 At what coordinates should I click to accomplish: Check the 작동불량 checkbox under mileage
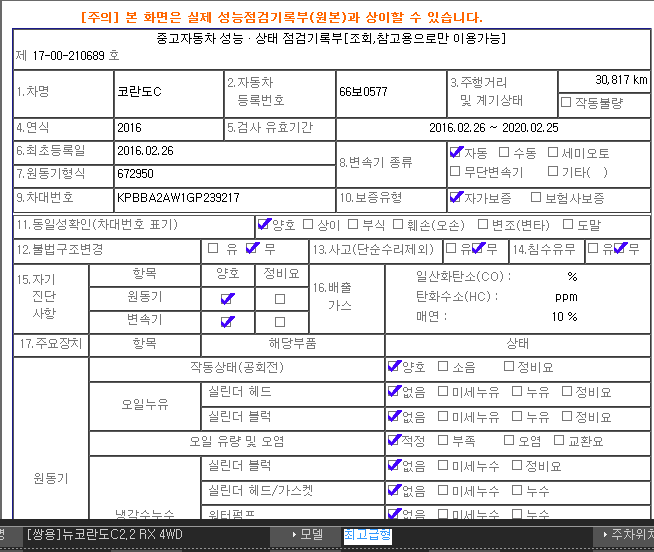[x=566, y=102]
